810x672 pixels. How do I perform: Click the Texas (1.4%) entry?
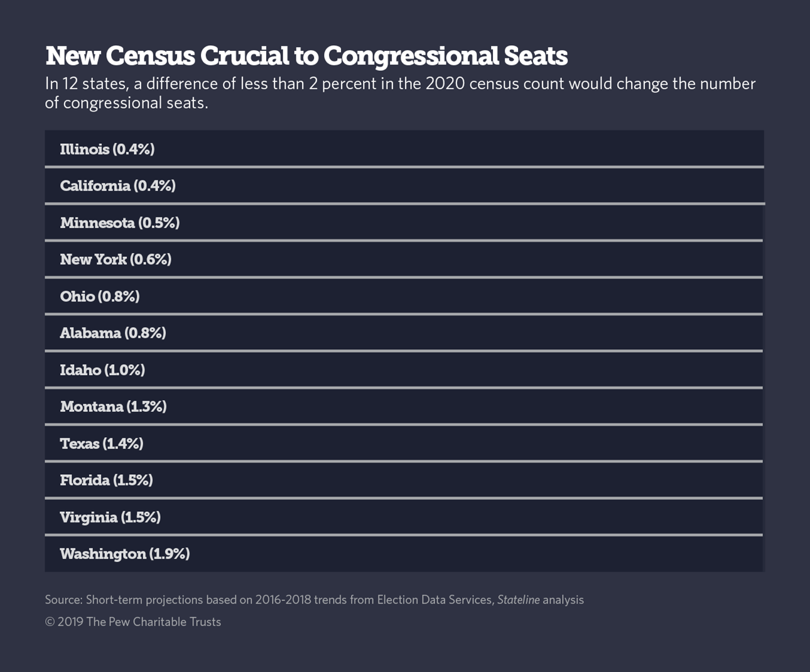coord(102,443)
